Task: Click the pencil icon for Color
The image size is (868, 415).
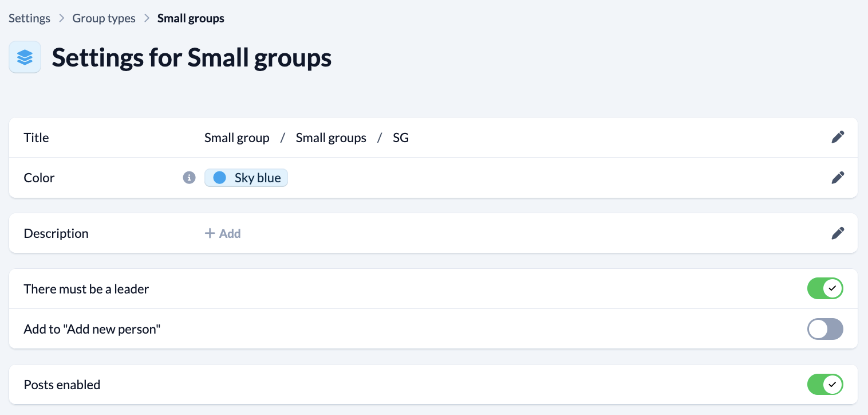Action: point(837,178)
